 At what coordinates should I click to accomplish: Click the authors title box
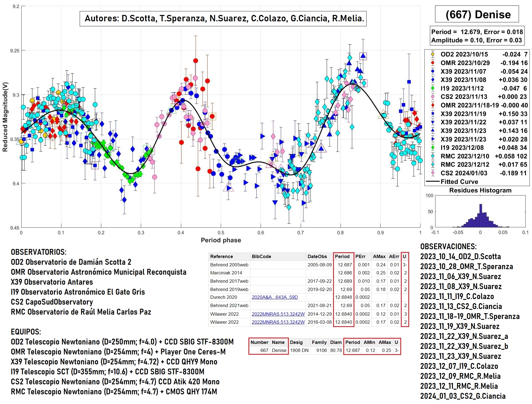(x=223, y=19)
